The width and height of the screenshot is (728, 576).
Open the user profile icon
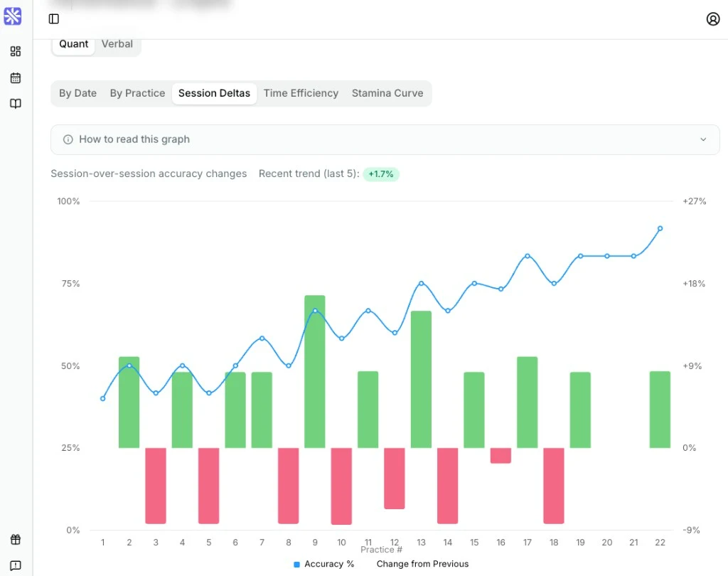pyautogui.click(x=713, y=18)
